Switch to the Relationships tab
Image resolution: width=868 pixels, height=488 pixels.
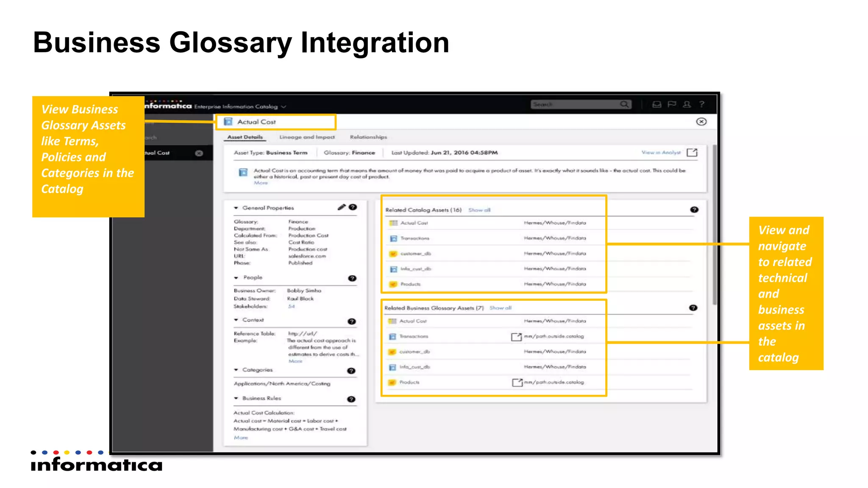point(368,137)
